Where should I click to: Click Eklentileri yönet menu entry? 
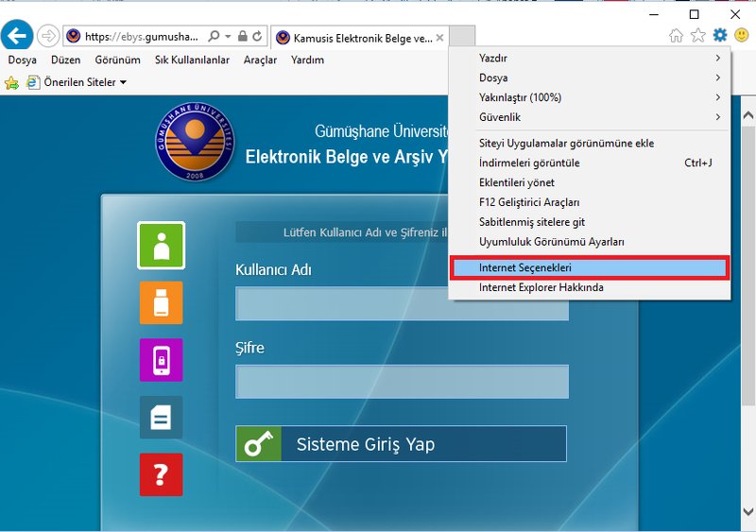pos(517,182)
